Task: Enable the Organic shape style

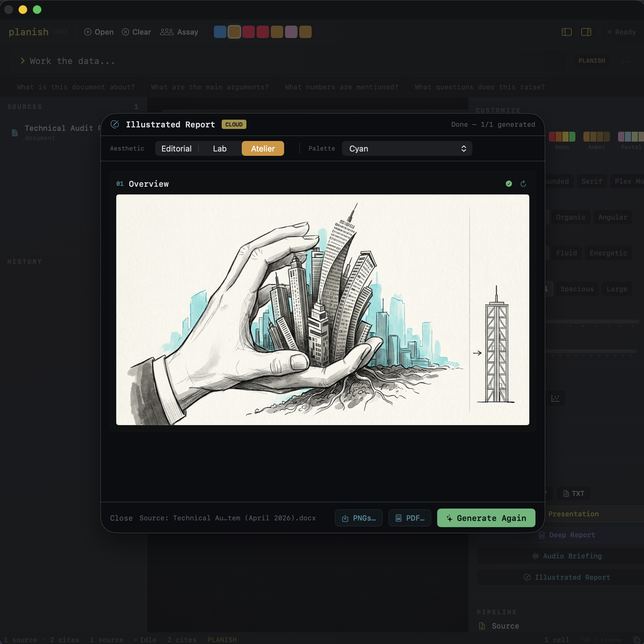Action: click(x=570, y=217)
